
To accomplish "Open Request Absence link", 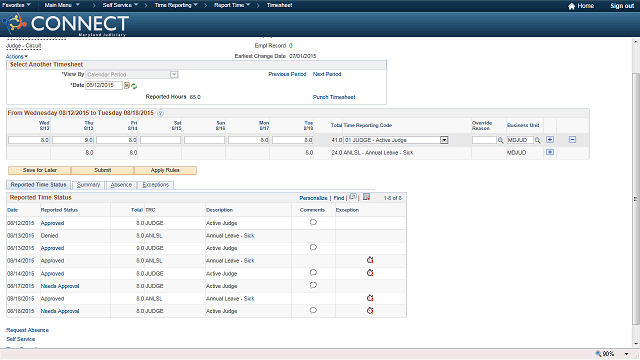I will (27, 330).
